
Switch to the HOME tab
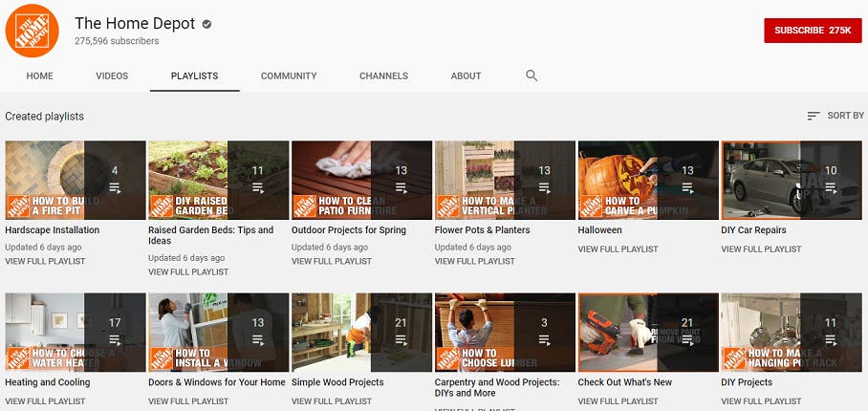coord(40,76)
